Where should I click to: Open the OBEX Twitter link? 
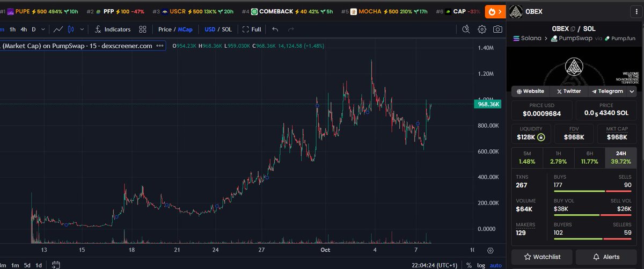click(x=569, y=91)
